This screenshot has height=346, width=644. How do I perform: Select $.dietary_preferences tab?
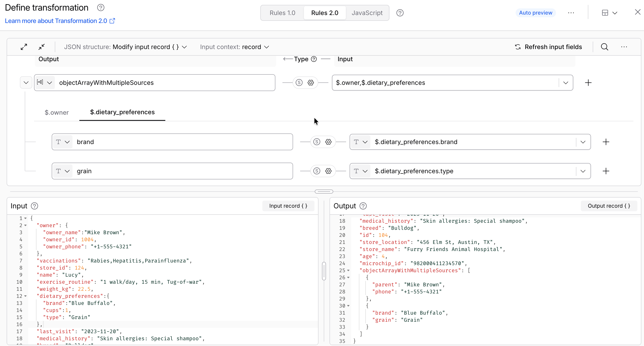pyautogui.click(x=122, y=112)
